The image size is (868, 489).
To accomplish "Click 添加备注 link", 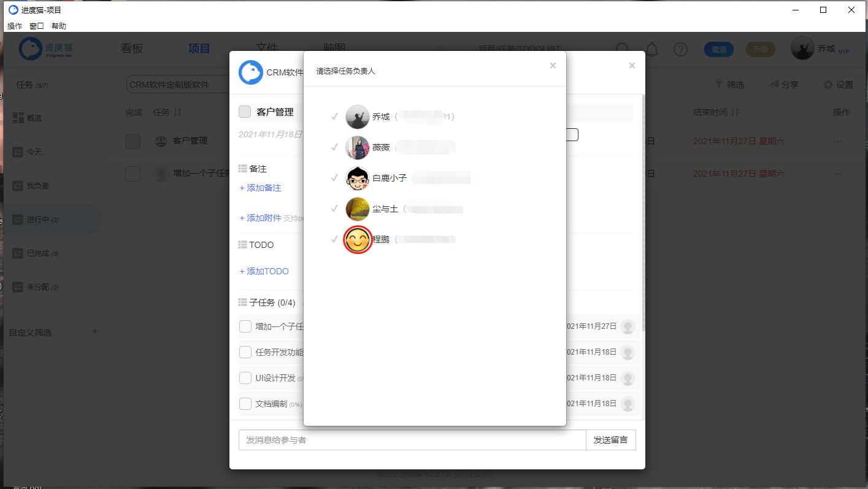I will [x=260, y=188].
